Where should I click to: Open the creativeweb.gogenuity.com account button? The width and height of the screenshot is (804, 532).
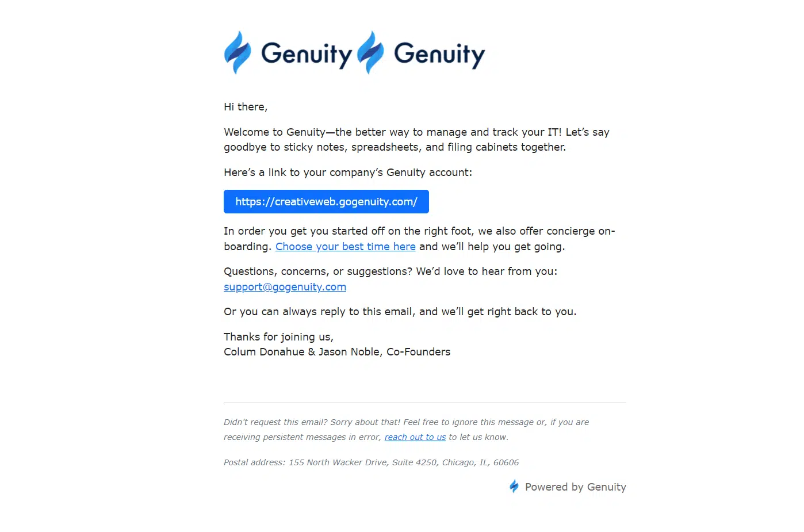(326, 201)
